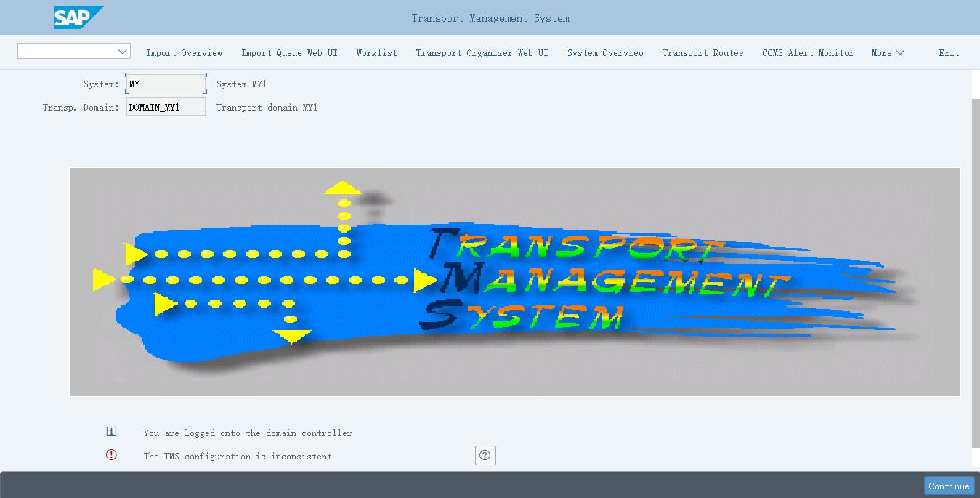Click the red error warning icon
This screenshot has width=980, height=498.
click(111, 455)
